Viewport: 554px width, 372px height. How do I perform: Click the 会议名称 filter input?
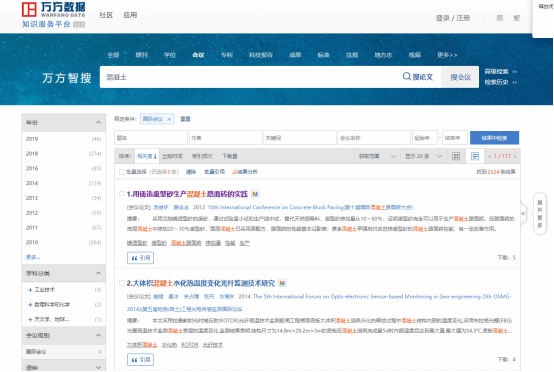[x=374, y=138]
